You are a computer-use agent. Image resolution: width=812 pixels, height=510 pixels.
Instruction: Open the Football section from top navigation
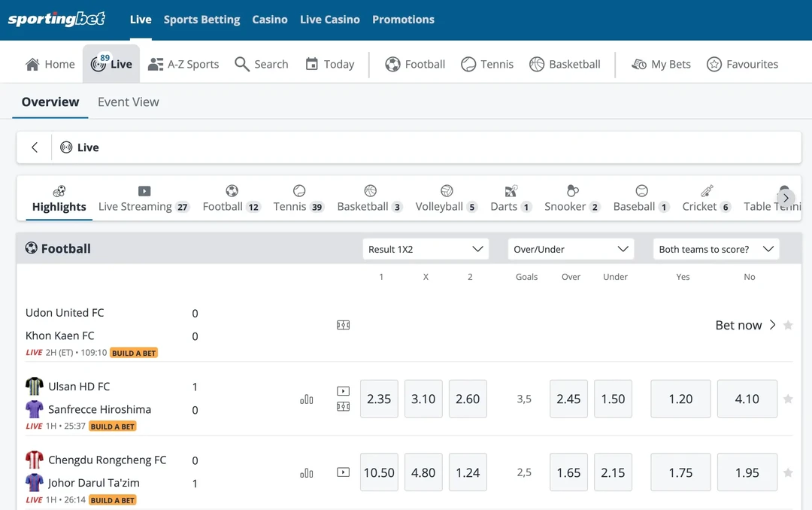pos(415,64)
